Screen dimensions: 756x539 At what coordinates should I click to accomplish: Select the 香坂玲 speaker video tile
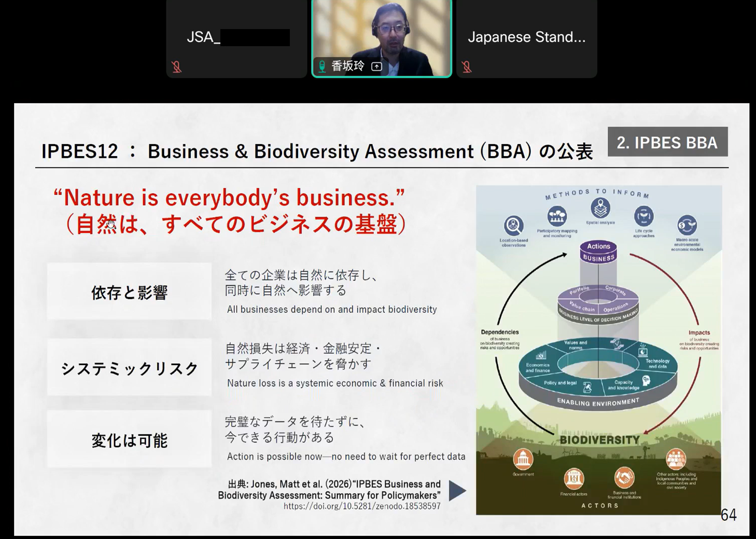382,38
